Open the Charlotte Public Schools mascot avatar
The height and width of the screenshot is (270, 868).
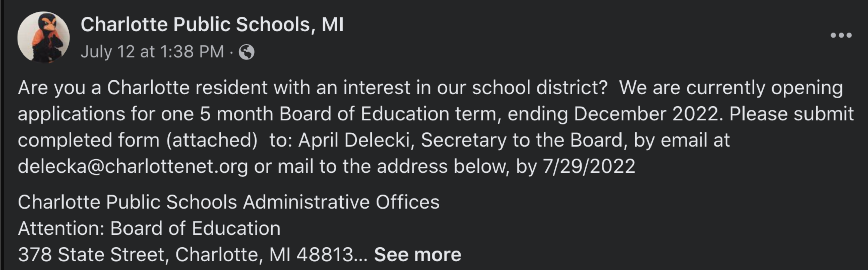[x=43, y=37]
